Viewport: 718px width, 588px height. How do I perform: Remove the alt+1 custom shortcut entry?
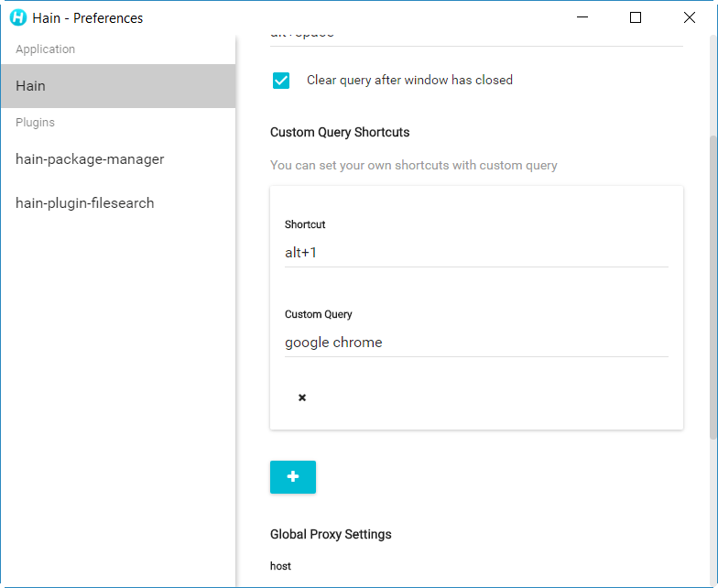[x=302, y=397]
